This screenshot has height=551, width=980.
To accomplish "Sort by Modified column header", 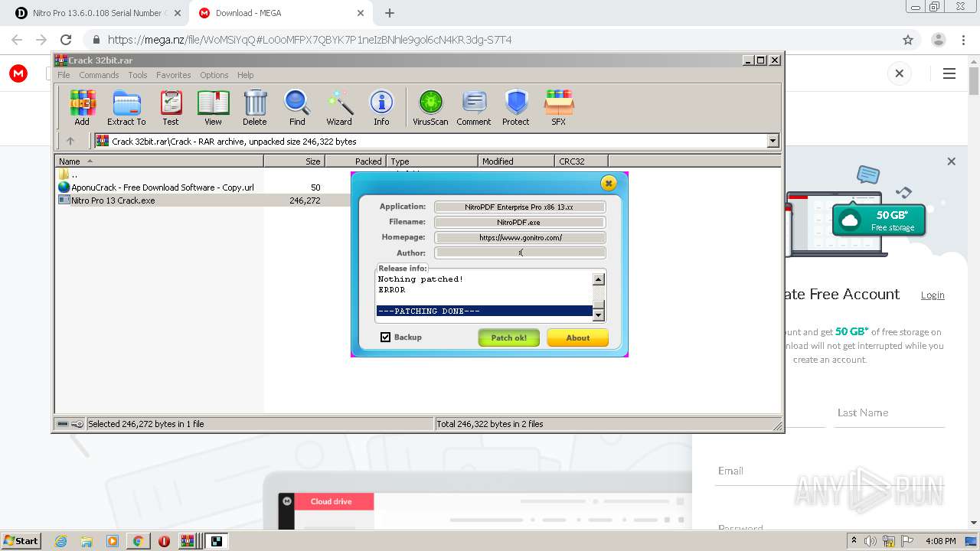I will pos(516,161).
